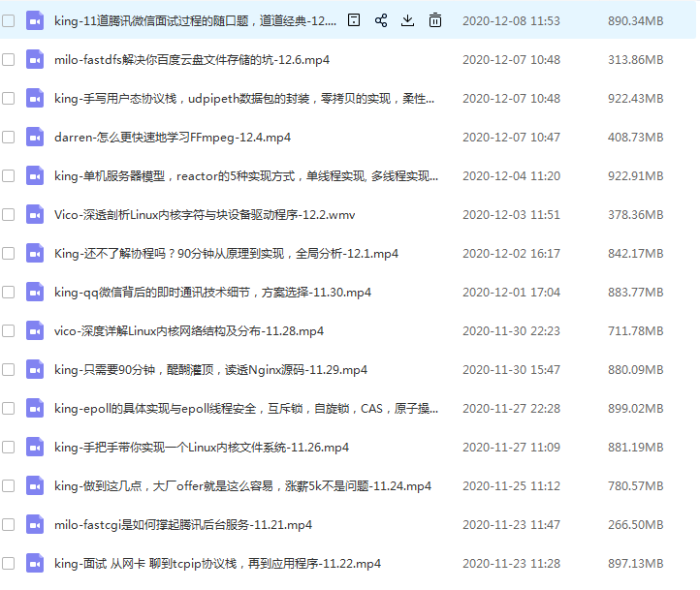The height and width of the screenshot is (590, 700).
Task: Click size value 408.73MB
Action: [635, 138]
